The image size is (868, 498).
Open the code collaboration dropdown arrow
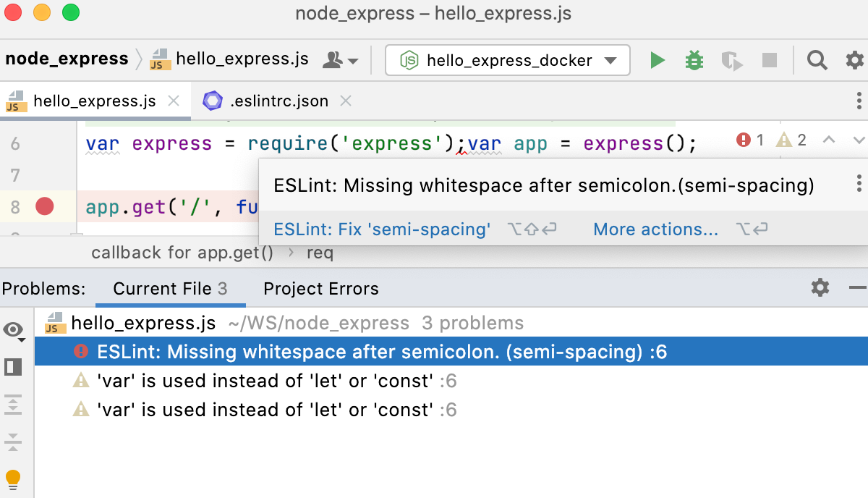pos(354,61)
